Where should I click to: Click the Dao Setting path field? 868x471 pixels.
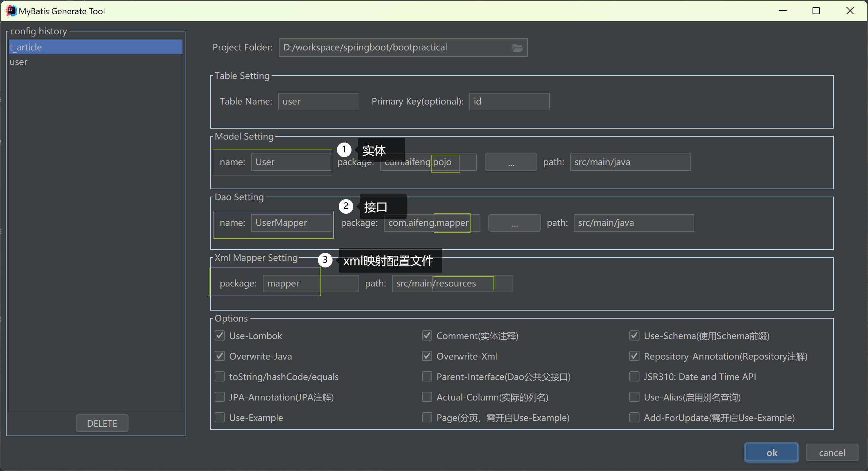click(634, 223)
